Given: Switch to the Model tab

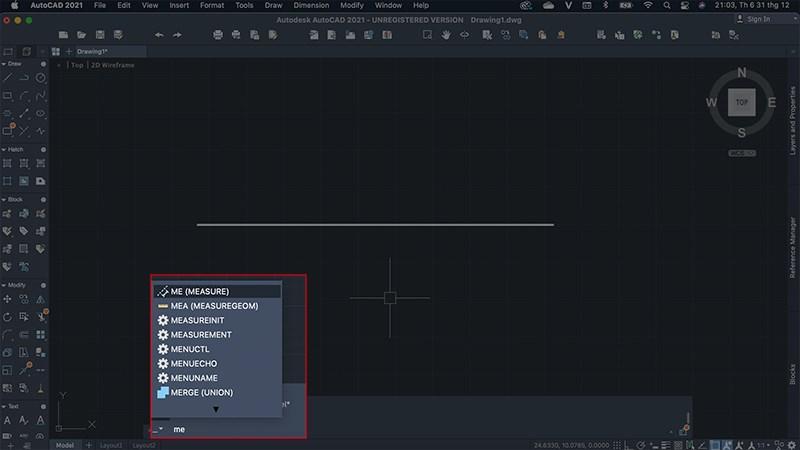Looking at the screenshot, I should [65, 445].
